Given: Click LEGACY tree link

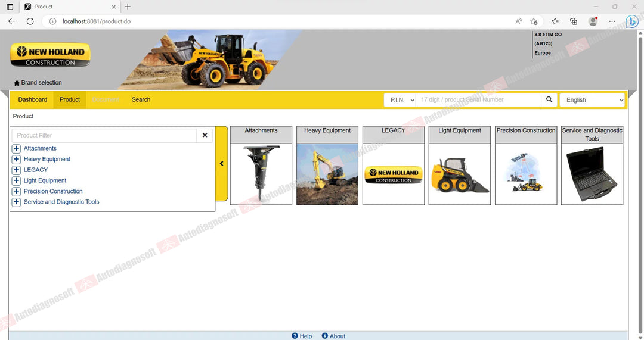Looking at the screenshot, I should (x=36, y=170).
